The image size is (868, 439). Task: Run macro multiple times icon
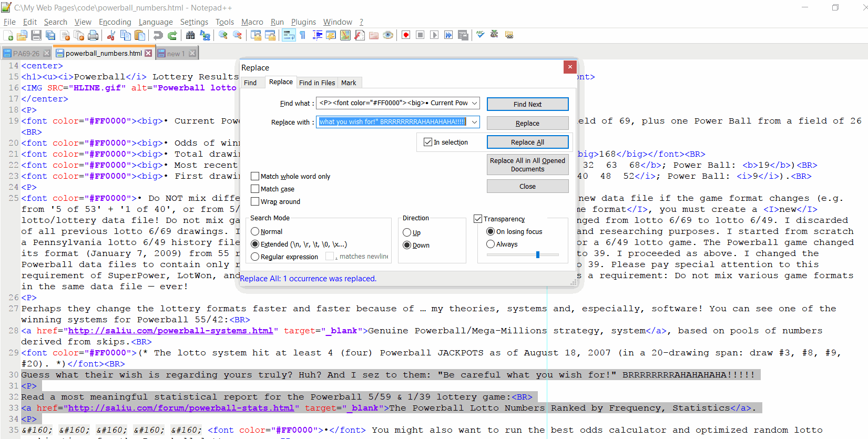click(x=448, y=35)
